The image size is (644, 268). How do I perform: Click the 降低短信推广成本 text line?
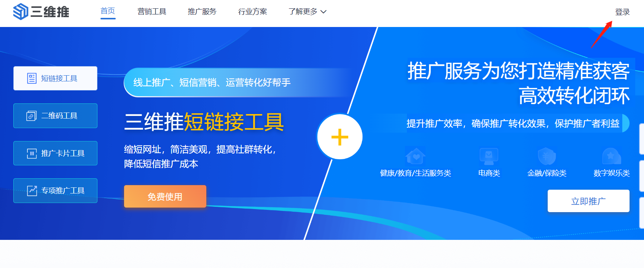click(x=161, y=164)
